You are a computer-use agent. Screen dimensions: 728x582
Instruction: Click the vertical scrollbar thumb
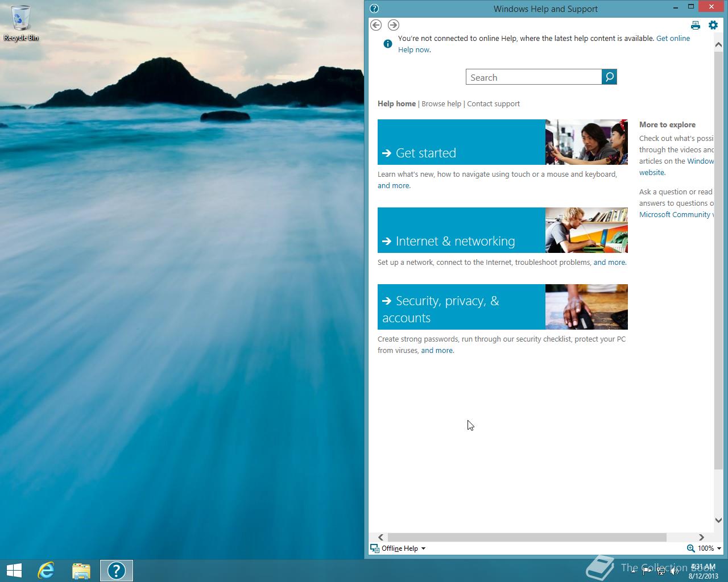[718, 260]
